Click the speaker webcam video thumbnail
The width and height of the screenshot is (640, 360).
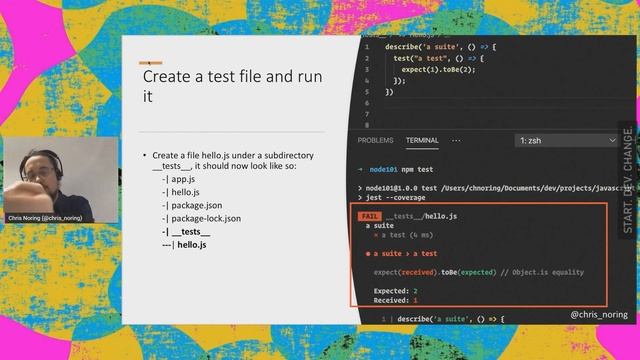coord(61,180)
